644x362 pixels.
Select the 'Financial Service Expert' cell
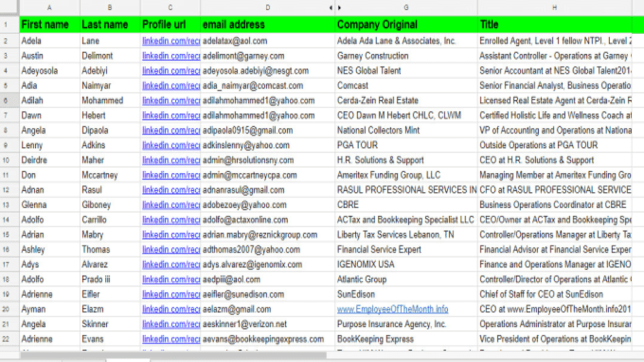pos(406,250)
